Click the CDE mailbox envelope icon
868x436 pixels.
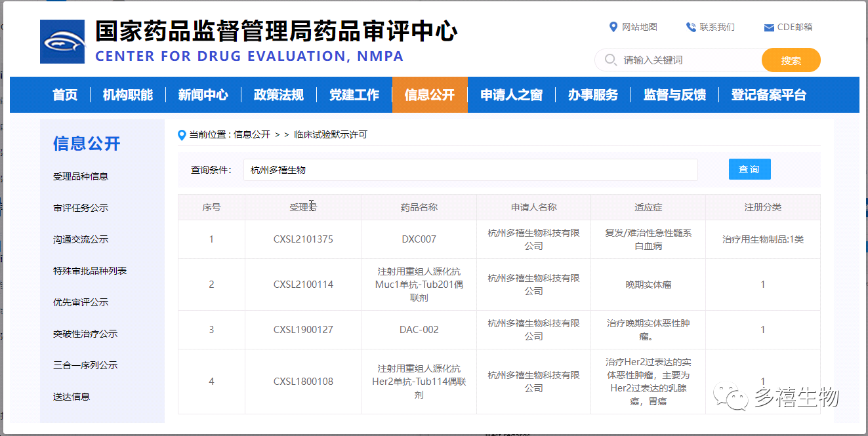click(769, 28)
